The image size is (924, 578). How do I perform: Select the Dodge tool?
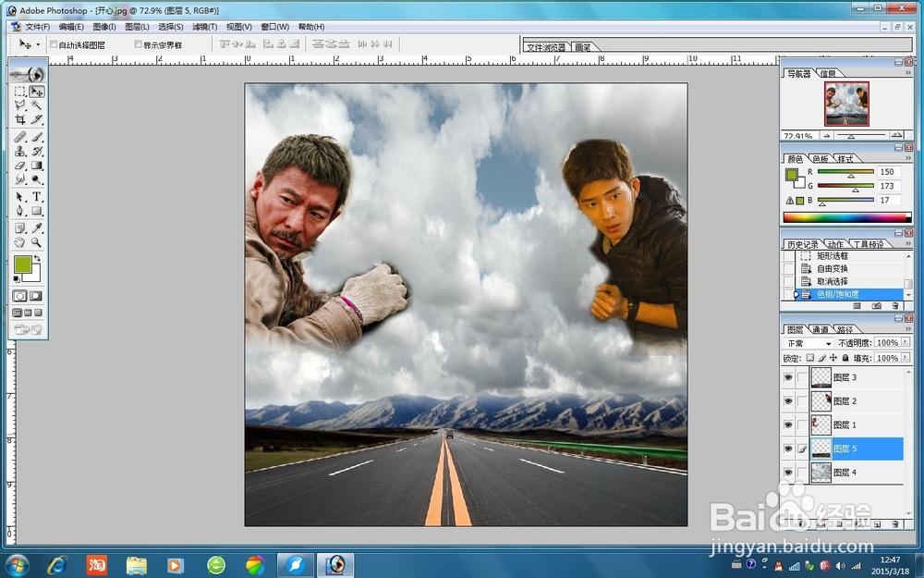point(37,179)
